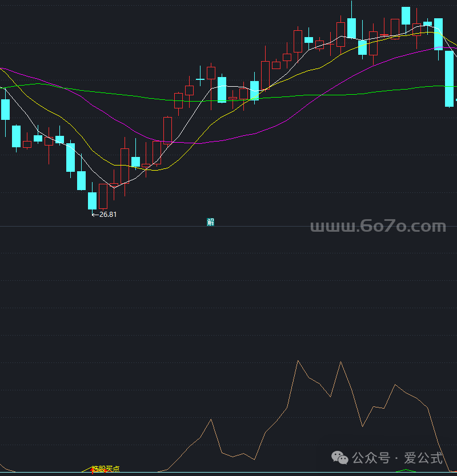Select the 26.81 lowest price label
The width and height of the screenshot is (457, 476).
(109, 215)
